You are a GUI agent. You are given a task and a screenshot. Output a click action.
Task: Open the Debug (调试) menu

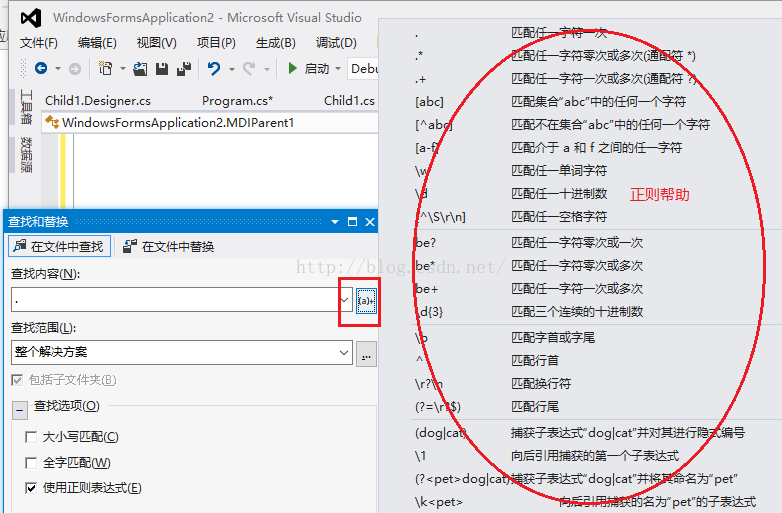pos(336,43)
